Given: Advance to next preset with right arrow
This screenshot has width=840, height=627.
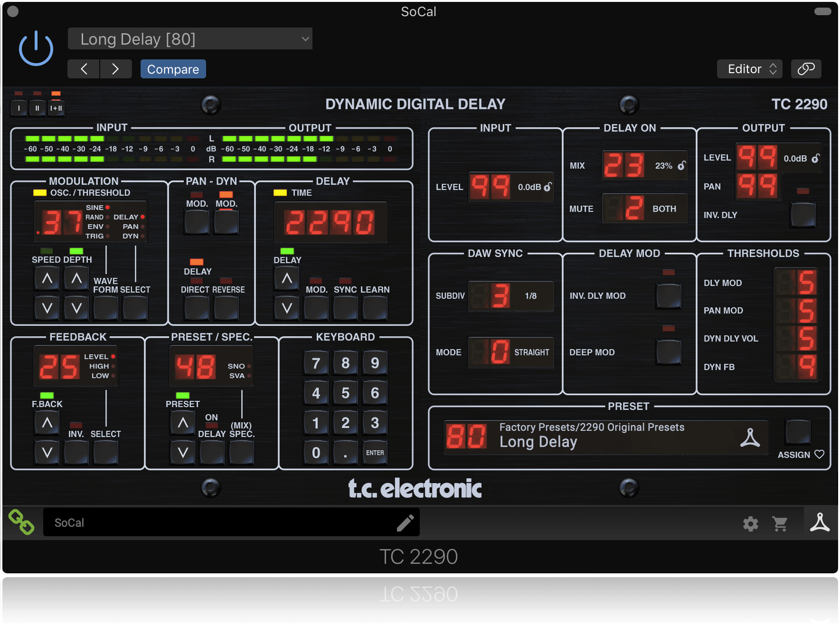Looking at the screenshot, I should (116, 69).
